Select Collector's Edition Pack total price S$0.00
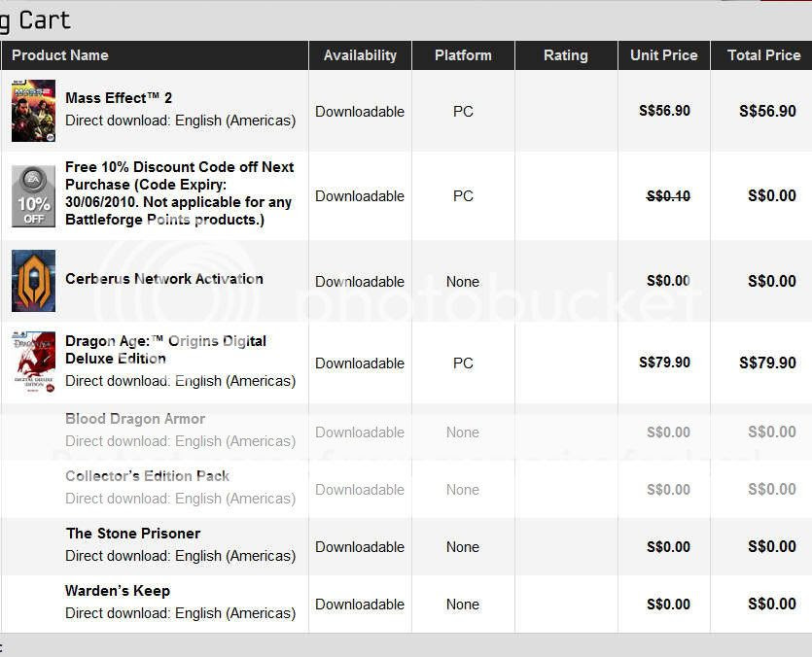Image resolution: width=812 pixels, height=657 pixels. 772,489
